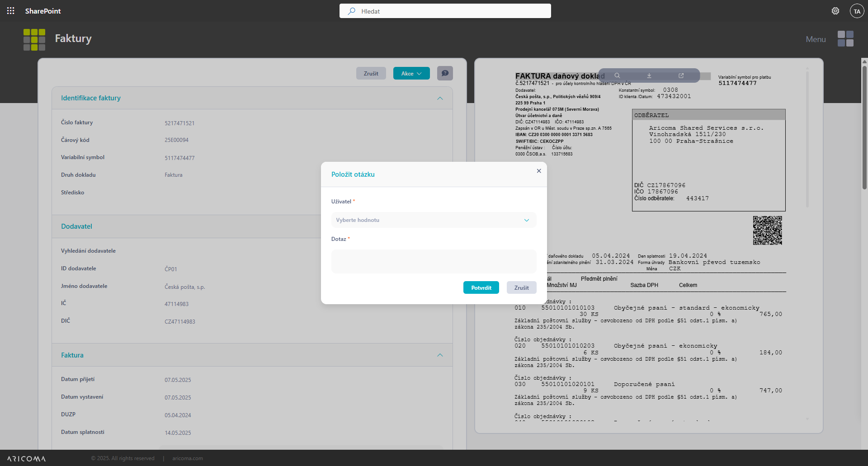Open invoice preview in new window
The height and width of the screenshot is (466, 868).
681,75
